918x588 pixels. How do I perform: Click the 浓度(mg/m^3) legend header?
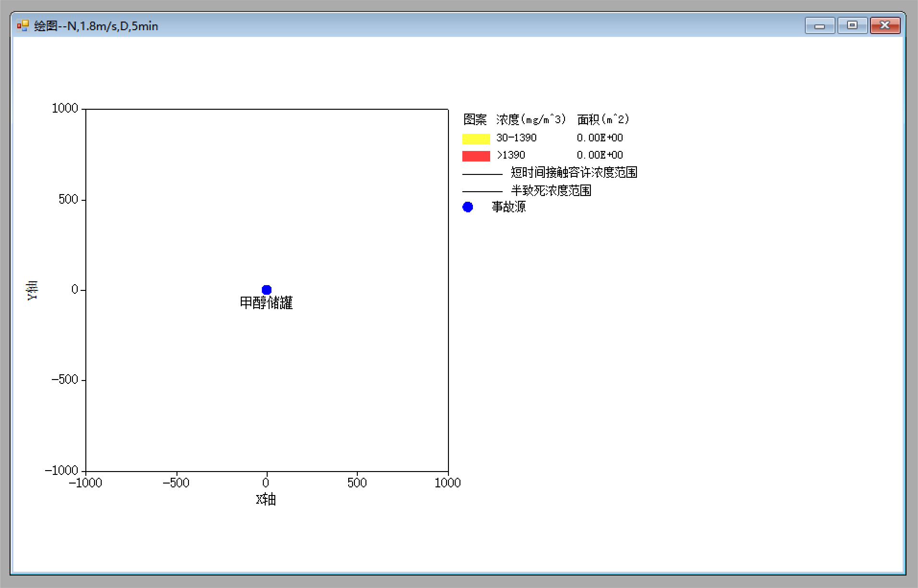pyautogui.click(x=531, y=119)
